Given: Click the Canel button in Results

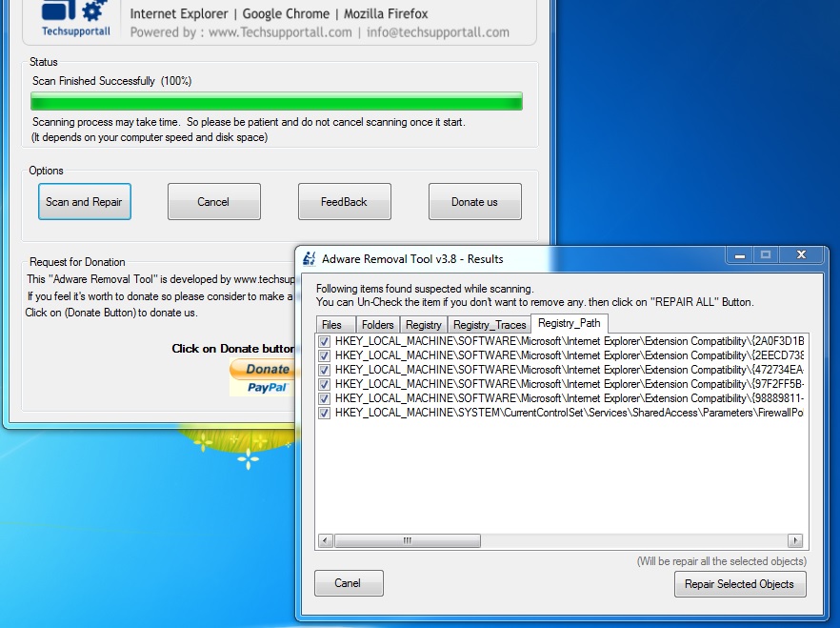Looking at the screenshot, I should [349, 583].
